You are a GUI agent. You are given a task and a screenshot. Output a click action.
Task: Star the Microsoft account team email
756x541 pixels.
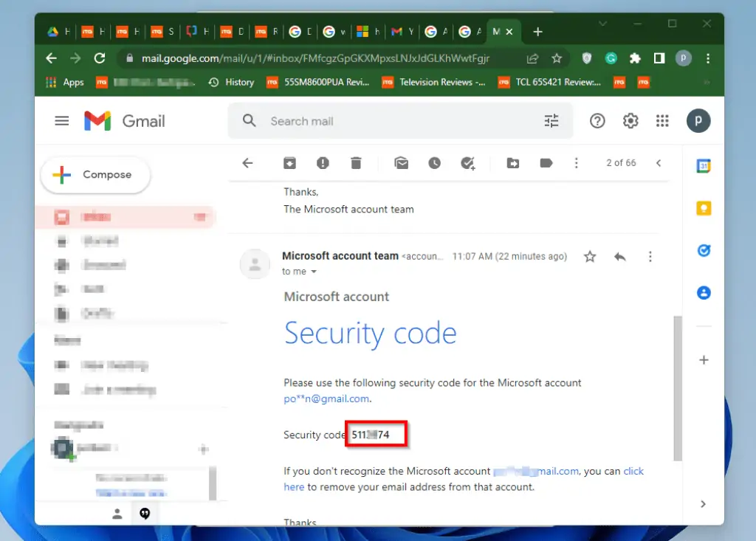[589, 256]
